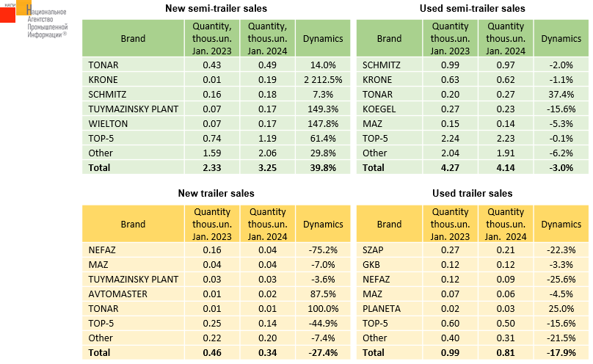Select the PLANETA brand cell

click(x=382, y=308)
